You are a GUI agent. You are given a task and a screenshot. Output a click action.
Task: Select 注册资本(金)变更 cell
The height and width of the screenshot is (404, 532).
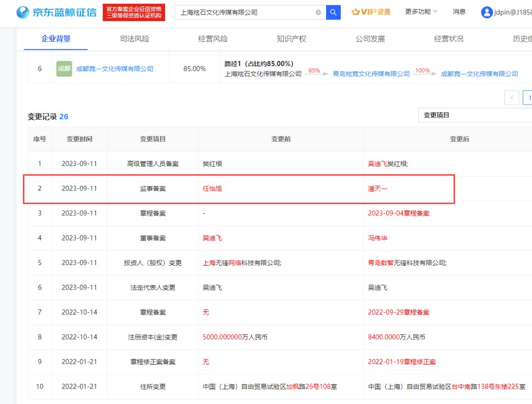coord(153,337)
